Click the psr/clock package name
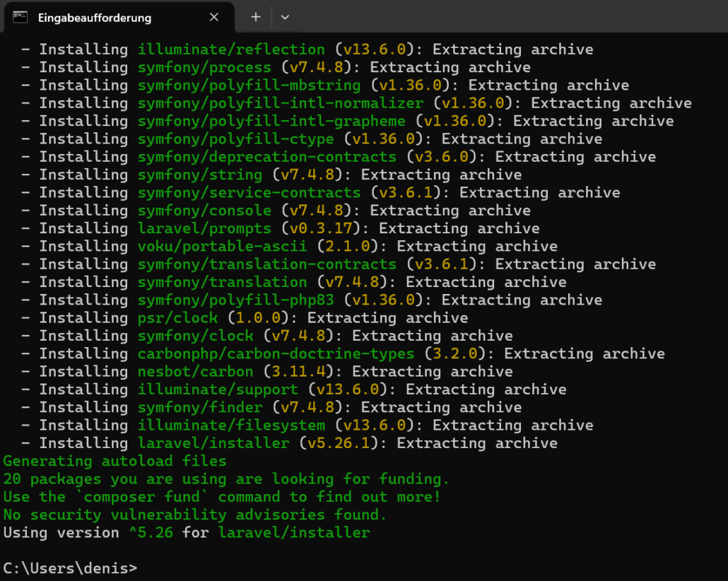This screenshot has height=581, width=728. click(x=177, y=317)
